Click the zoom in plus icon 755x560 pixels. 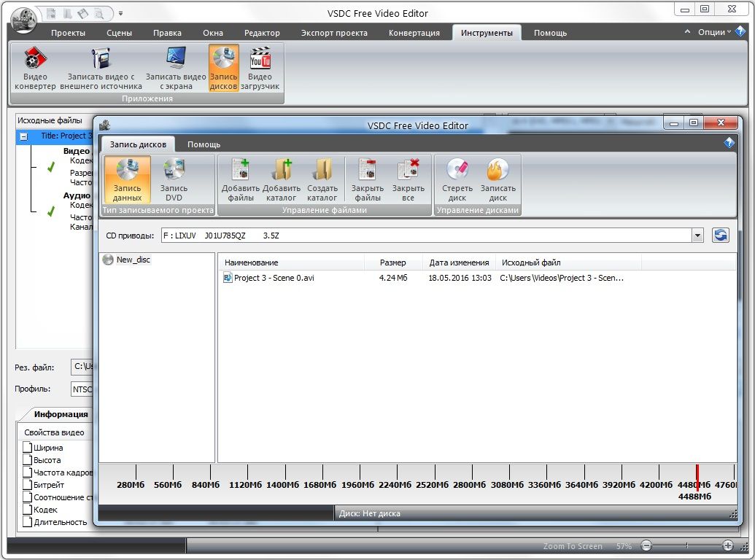tap(728, 545)
